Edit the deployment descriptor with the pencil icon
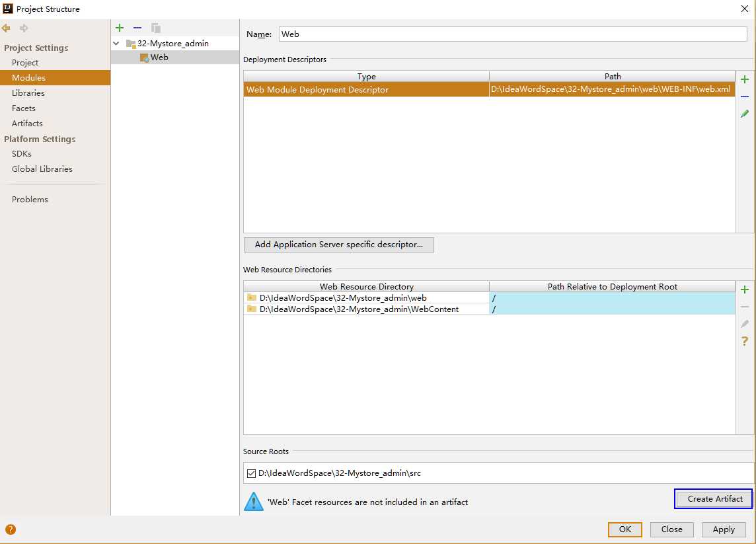The image size is (756, 544). click(744, 113)
